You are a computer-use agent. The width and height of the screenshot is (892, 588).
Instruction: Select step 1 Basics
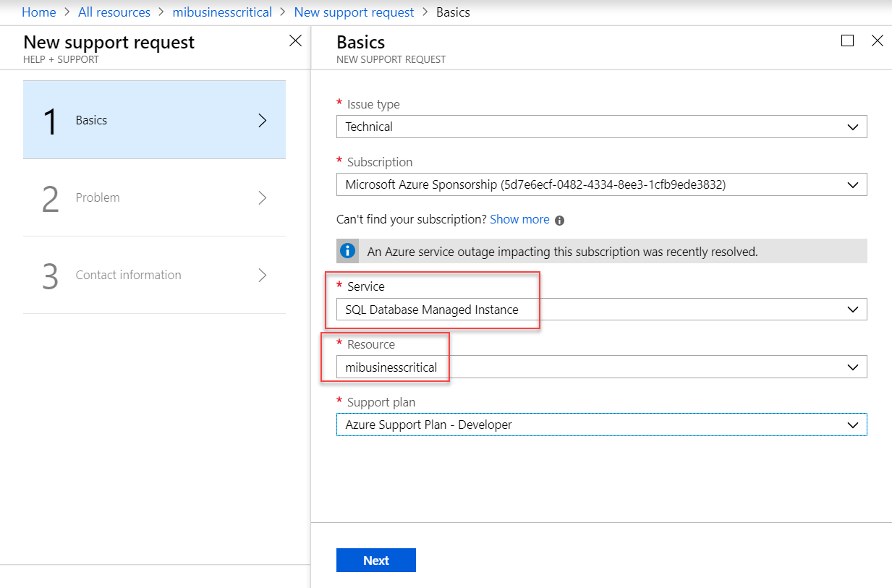tap(154, 120)
